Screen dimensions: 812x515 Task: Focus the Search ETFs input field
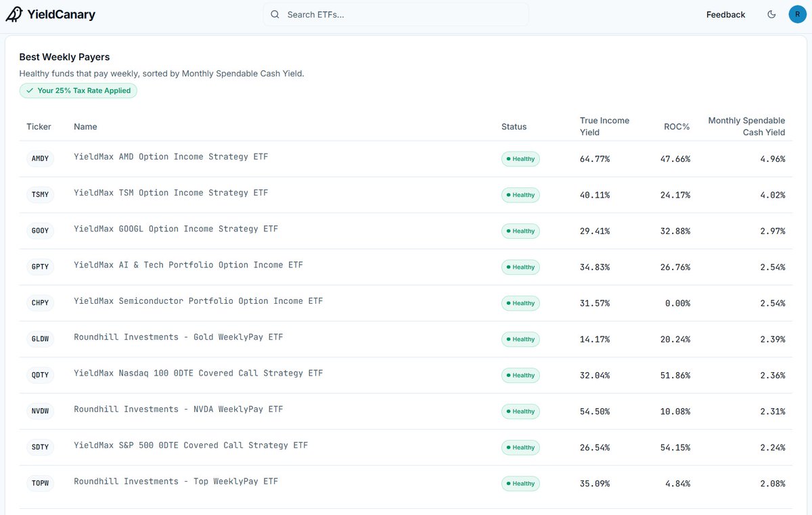(x=396, y=14)
